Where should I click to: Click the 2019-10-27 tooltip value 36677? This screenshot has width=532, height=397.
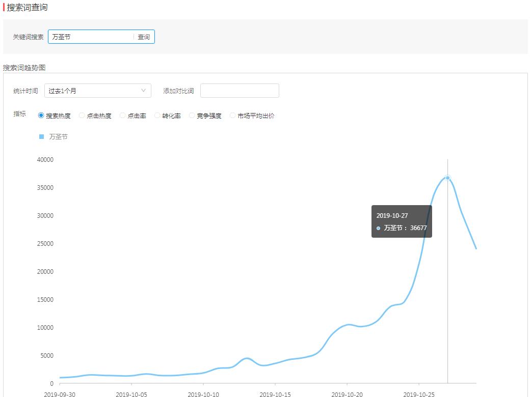pyautogui.click(x=418, y=228)
